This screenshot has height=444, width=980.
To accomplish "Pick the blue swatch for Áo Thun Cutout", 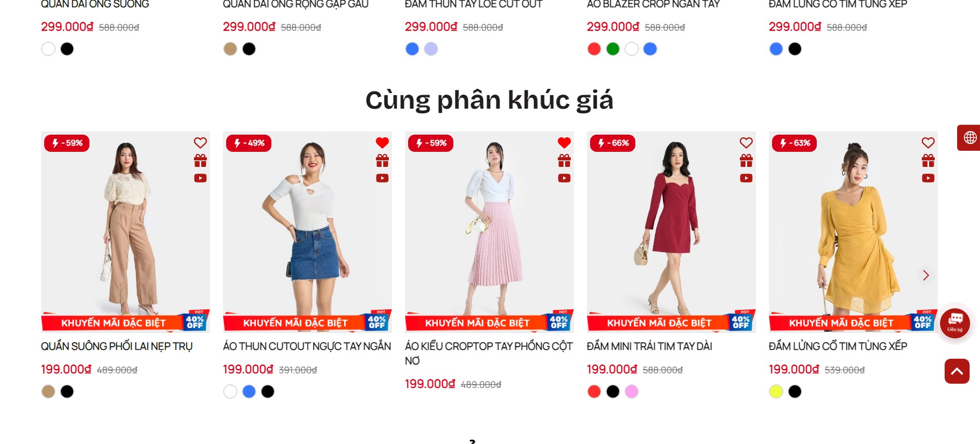I will pos(249,391).
